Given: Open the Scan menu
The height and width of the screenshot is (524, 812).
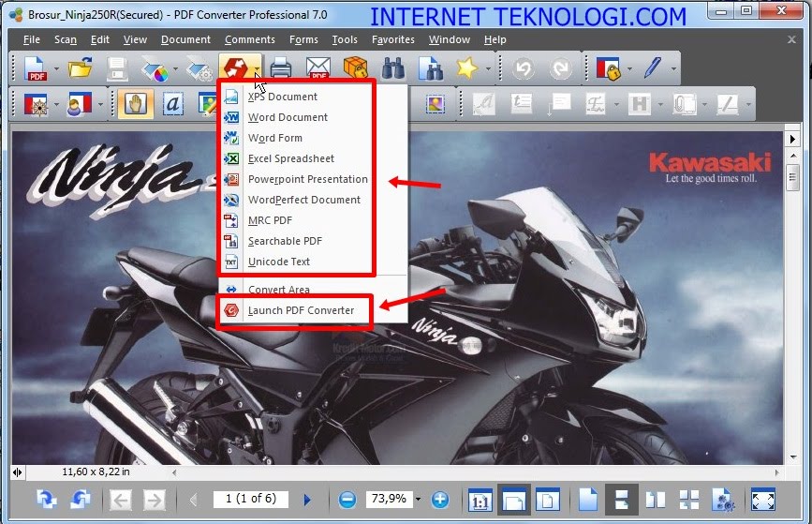Looking at the screenshot, I should pos(66,39).
